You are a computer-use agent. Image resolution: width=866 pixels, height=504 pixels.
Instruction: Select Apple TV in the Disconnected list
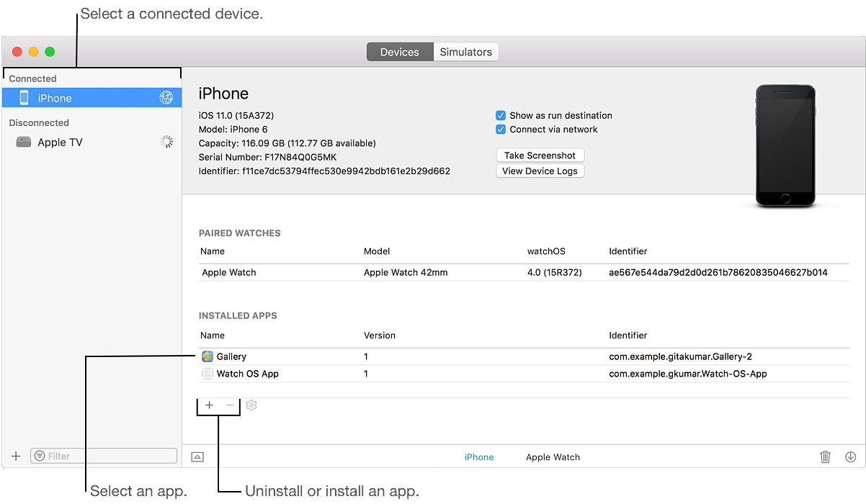point(91,142)
